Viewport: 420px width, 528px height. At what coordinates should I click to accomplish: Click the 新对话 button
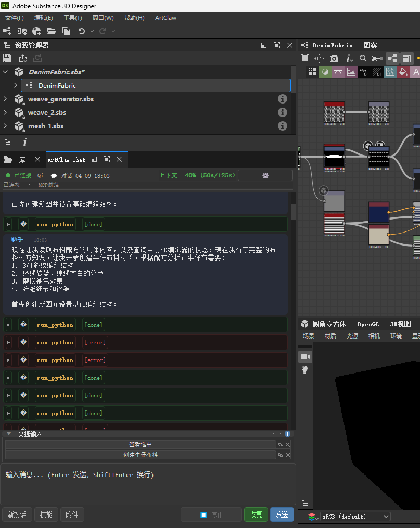pos(17,514)
